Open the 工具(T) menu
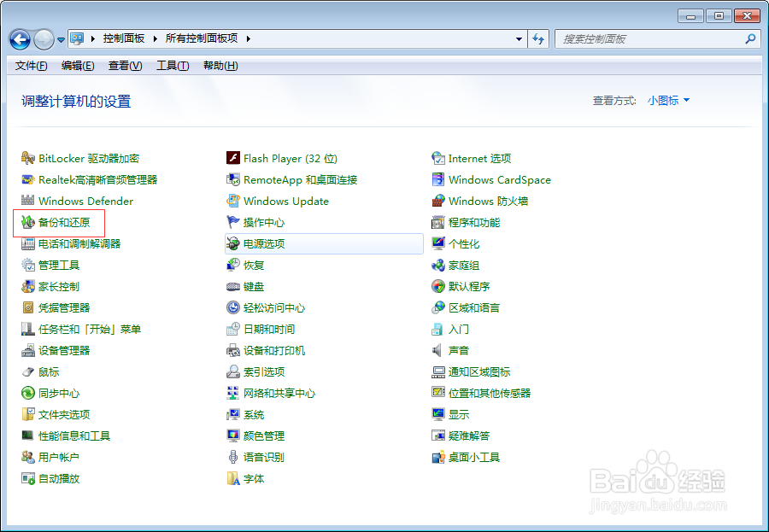The width and height of the screenshot is (769, 532). click(x=173, y=65)
